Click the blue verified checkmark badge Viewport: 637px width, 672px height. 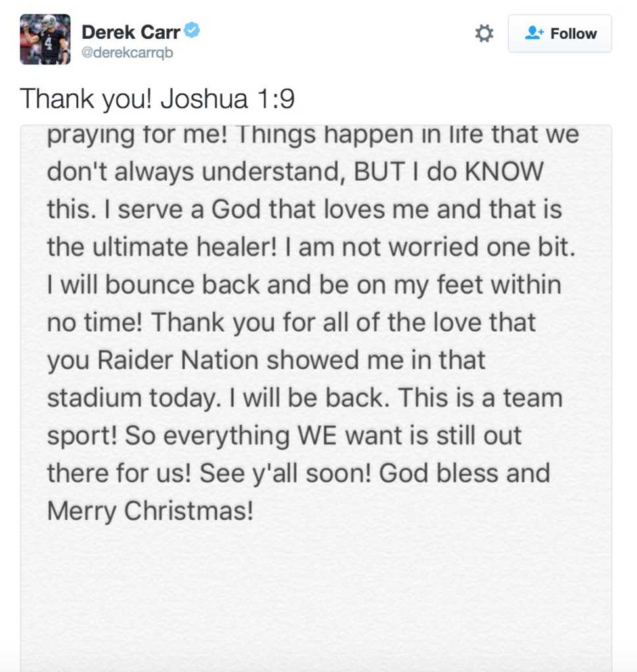[192, 30]
